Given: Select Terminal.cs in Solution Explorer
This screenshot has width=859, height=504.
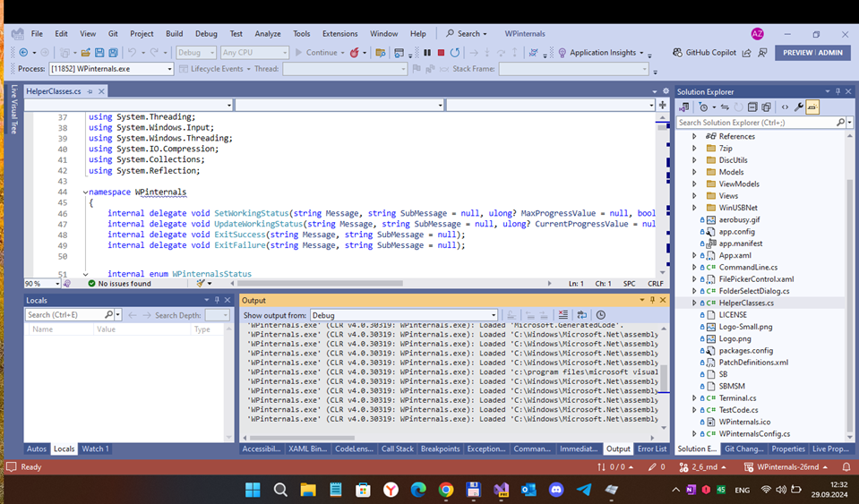Looking at the screenshot, I should (x=737, y=397).
